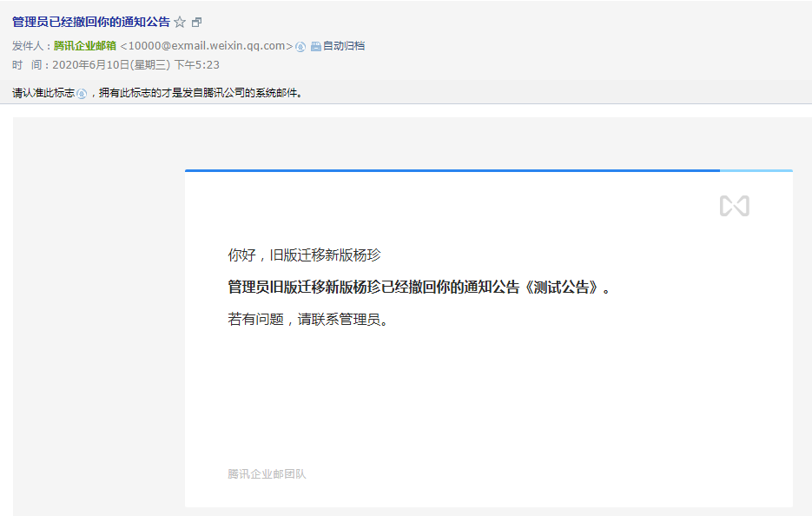Click the light blue end of top bar
812x516 pixels.
[756, 170]
